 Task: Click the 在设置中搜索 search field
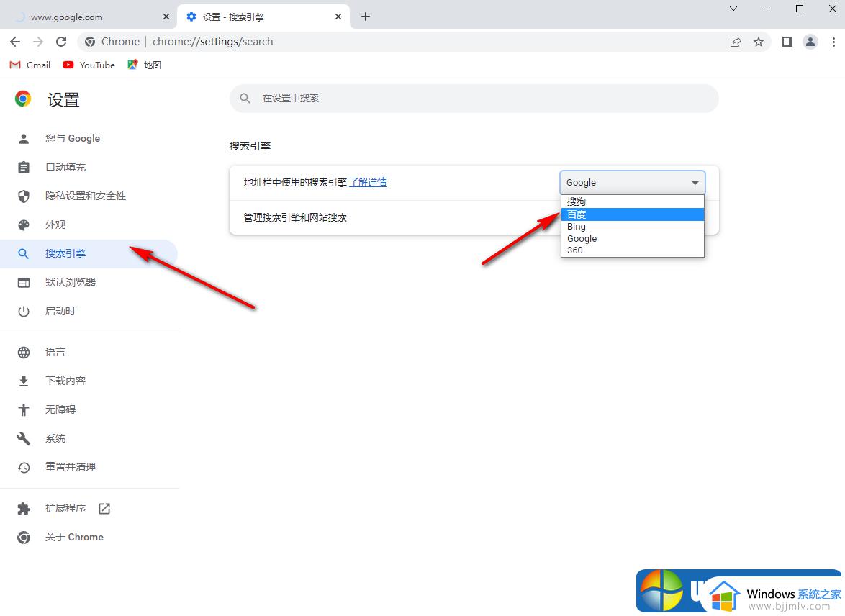(x=474, y=98)
